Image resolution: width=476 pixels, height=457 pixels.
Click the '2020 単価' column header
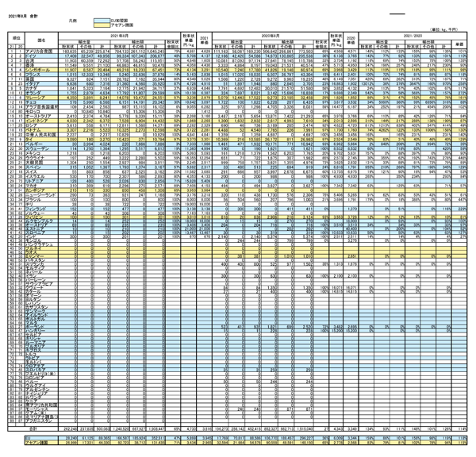pyautogui.click(x=351, y=40)
